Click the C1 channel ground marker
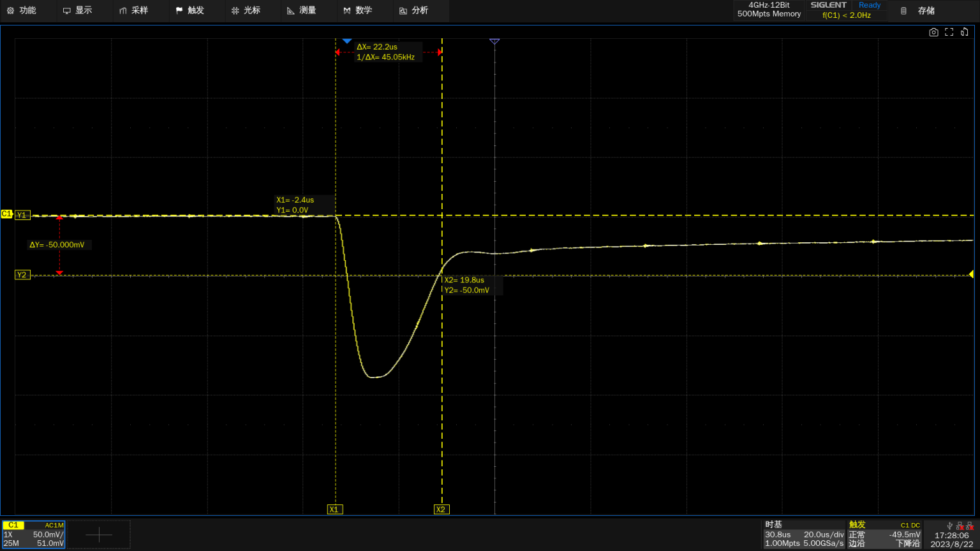The height and width of the screenshot is (551, 980). pos(6,214)
